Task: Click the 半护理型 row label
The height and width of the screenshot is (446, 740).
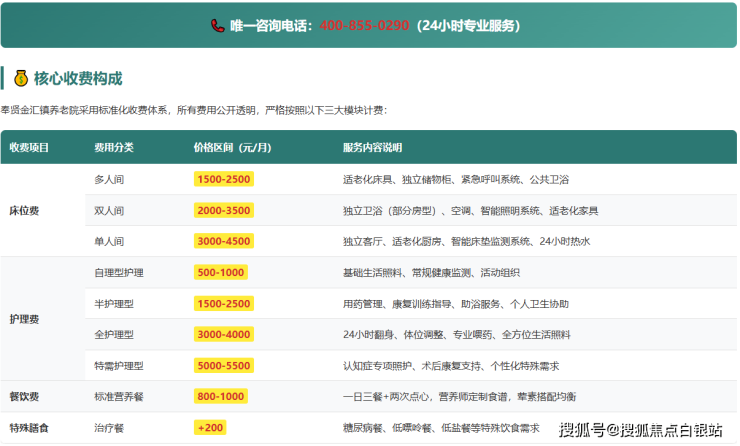Action: coord(113,304)
